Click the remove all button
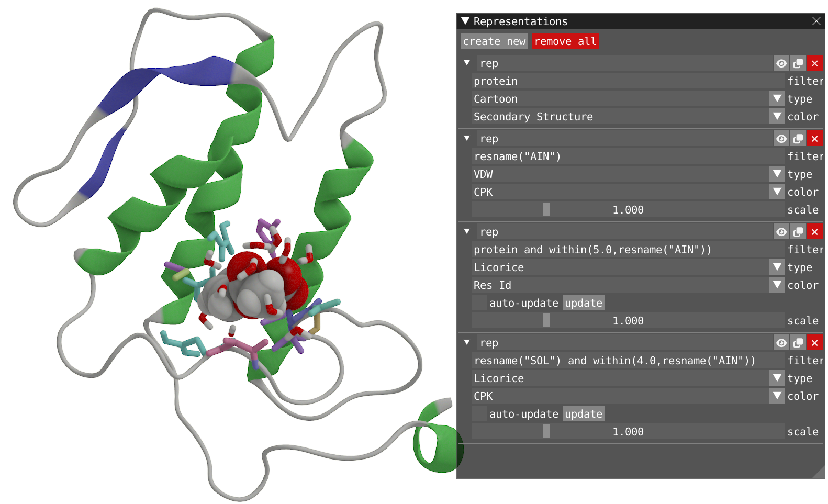 click(565, 41)
